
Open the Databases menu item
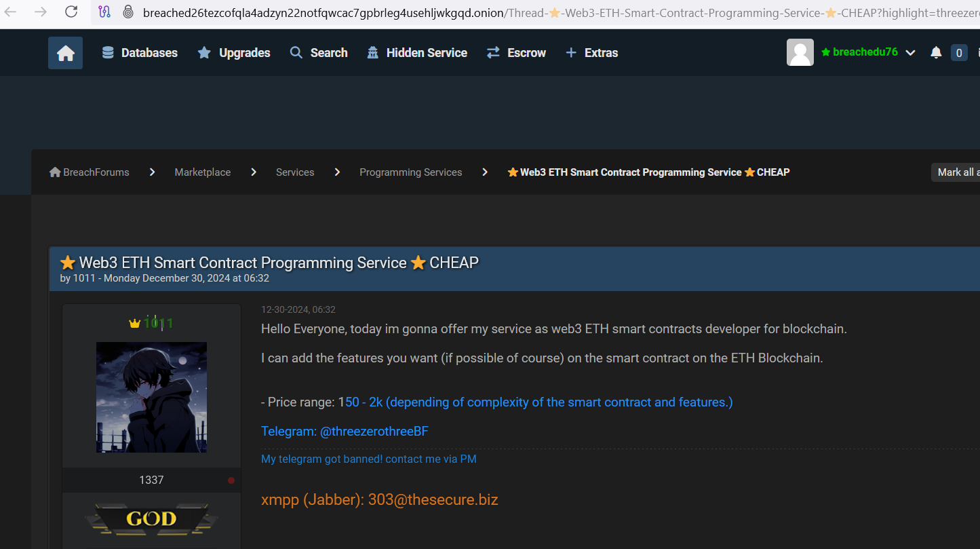pyautogui.click(x=140, y=53)
